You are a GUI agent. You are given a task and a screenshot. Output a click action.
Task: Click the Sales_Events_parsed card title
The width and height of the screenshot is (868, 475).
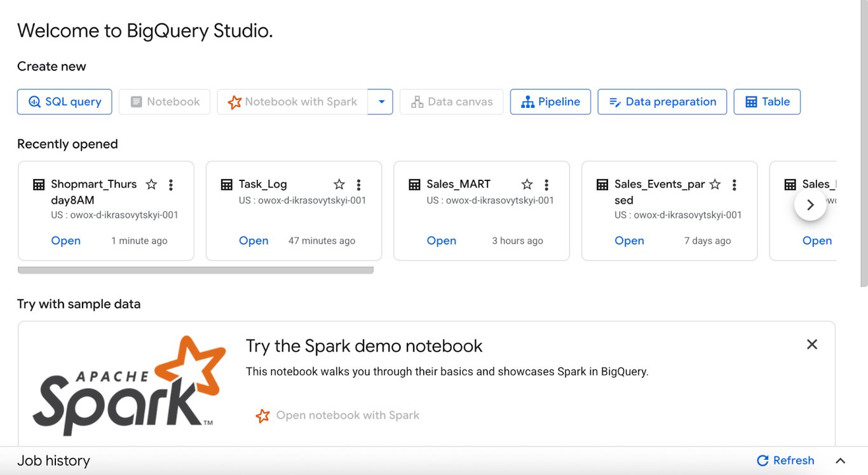[x=660, y=192]
